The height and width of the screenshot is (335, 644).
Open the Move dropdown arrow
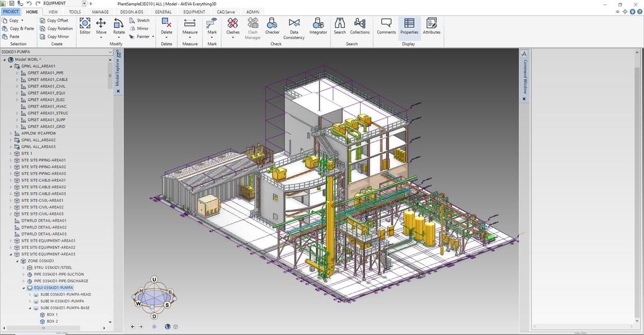101,37
